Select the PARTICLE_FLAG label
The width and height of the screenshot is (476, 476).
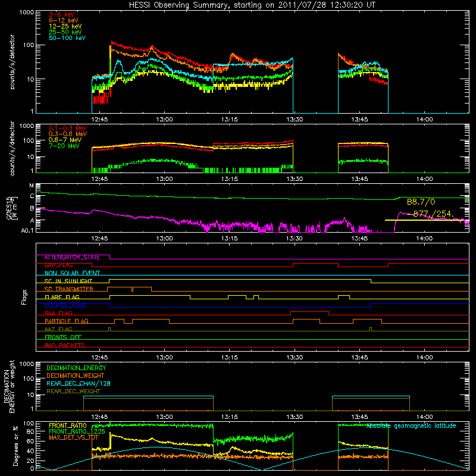click(x=67, y=321)
